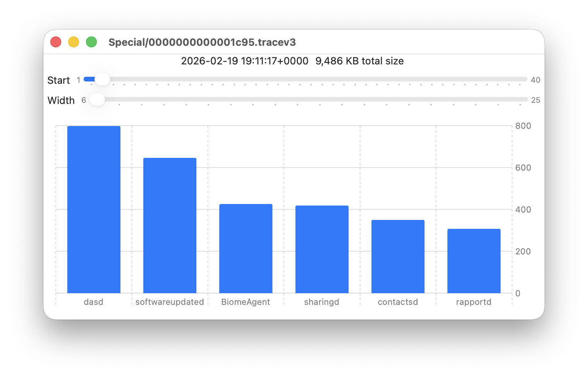Minimize the window with the yellow button
The image size is (588, 377).
pos(74,42)
